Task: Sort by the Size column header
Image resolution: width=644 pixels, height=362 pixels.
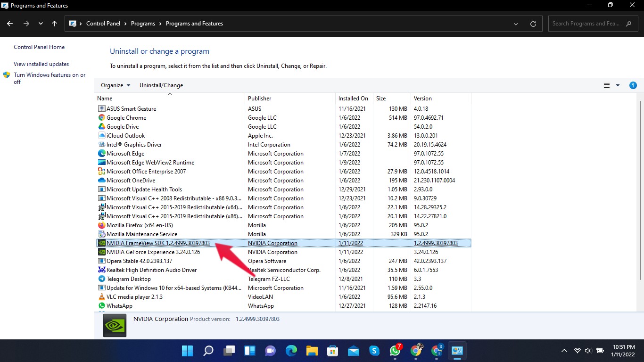Action: pos(392,99)
